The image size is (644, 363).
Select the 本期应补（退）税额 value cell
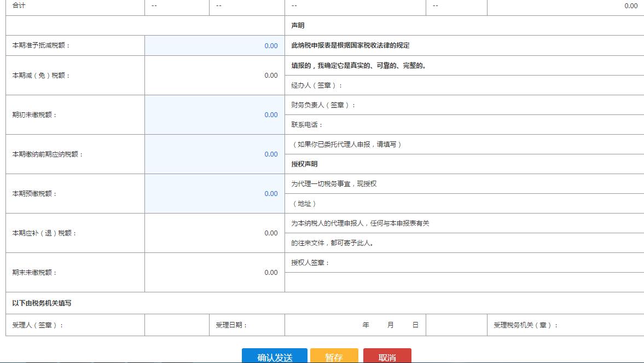(x=214, y=233)
